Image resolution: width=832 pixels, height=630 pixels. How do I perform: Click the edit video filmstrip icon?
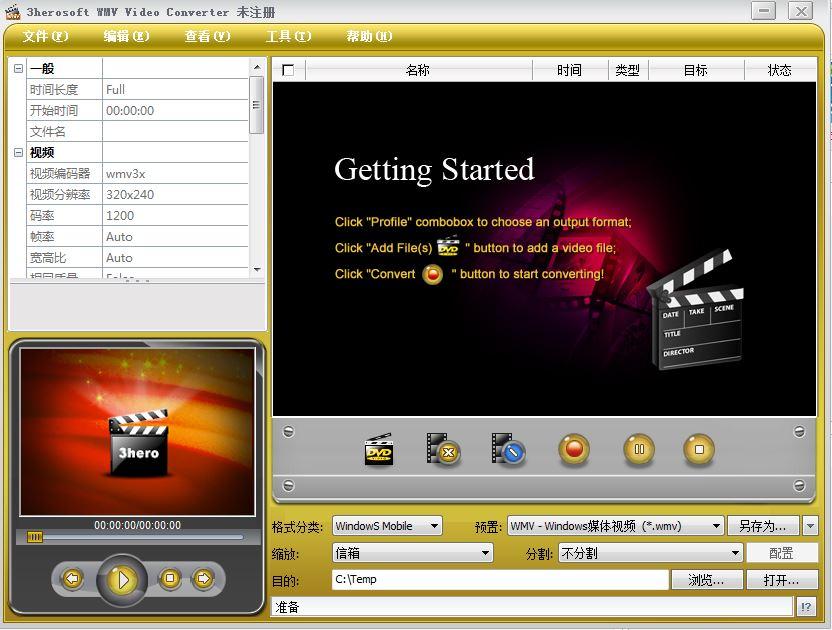pos(508,450)
